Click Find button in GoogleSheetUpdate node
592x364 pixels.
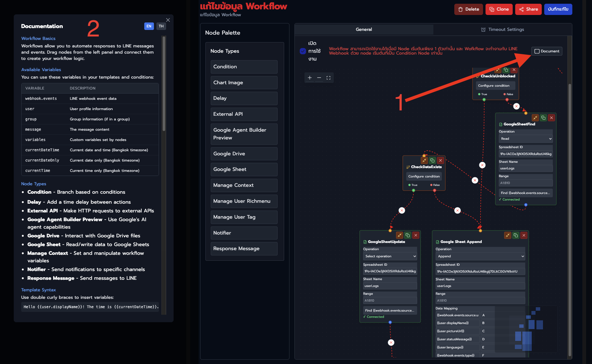click(390, 310)
